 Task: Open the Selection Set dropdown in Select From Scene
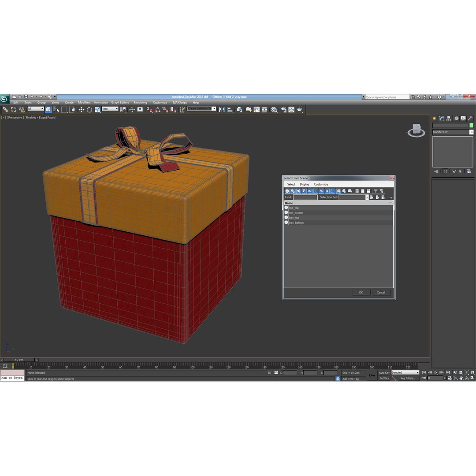click(x=353, y=197)
